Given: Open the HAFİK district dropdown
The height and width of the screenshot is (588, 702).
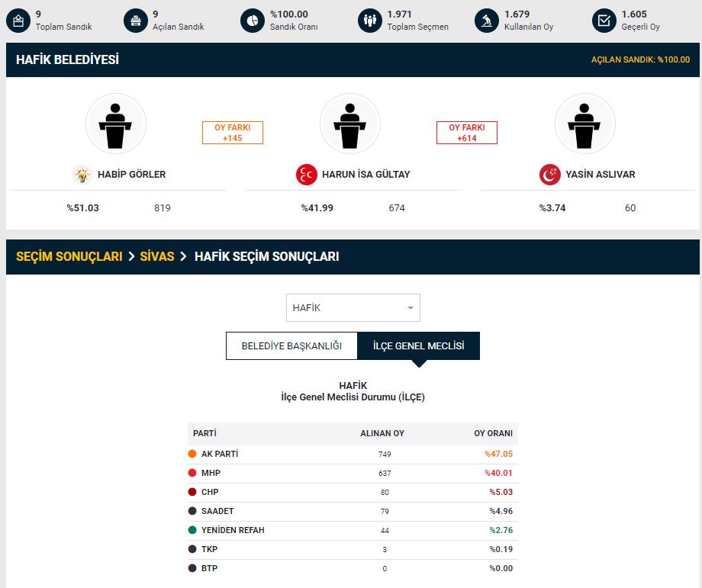Looking at the screenshot, I should point(353,308).
